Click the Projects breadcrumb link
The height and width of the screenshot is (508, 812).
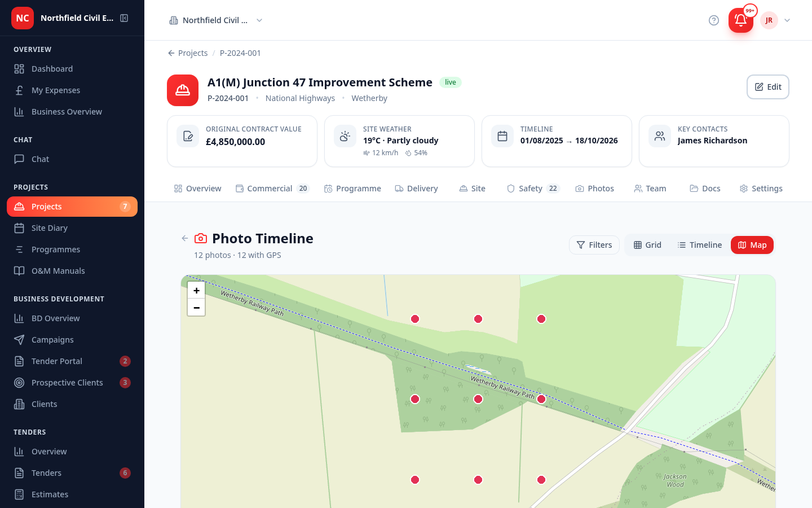point(188,53)
